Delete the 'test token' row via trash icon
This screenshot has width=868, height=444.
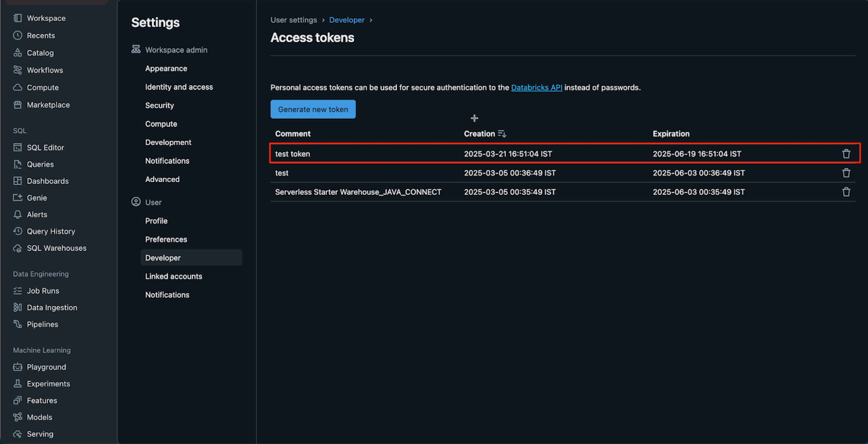pos(846,154)
